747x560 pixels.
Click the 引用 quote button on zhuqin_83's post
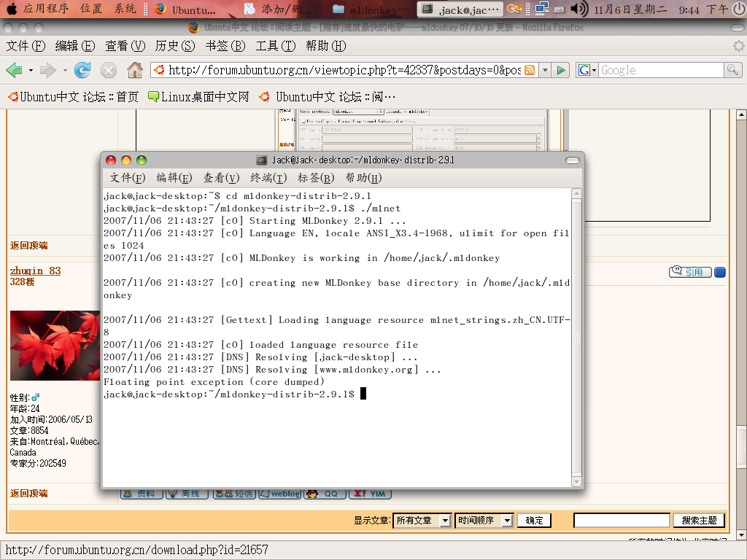[690, 272]
